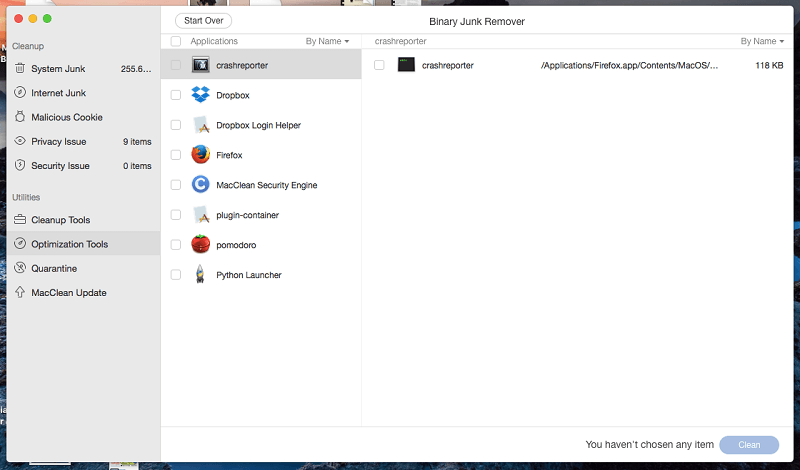This screenshot has height=470, width=800.
Task: Click the crashreporter binary icon in detail pane
Action: [406, 65]
